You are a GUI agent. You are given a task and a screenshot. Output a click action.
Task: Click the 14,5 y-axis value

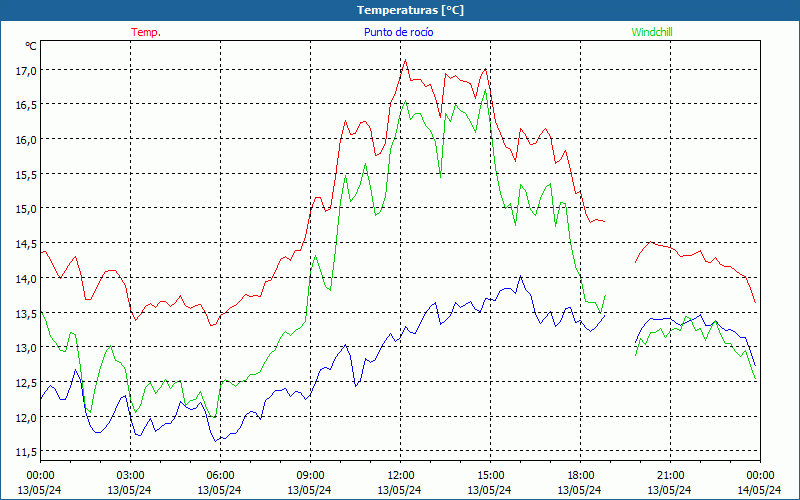(26, 244)
